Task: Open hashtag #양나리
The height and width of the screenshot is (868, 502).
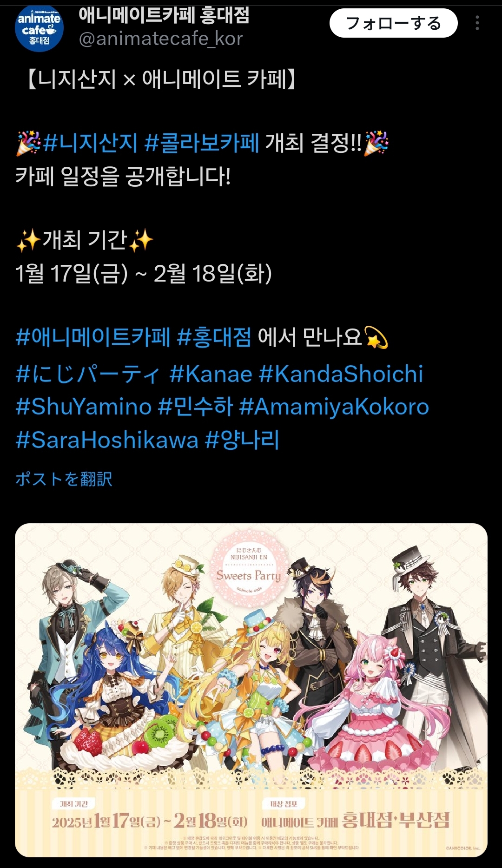Action: tap(242, 440)
